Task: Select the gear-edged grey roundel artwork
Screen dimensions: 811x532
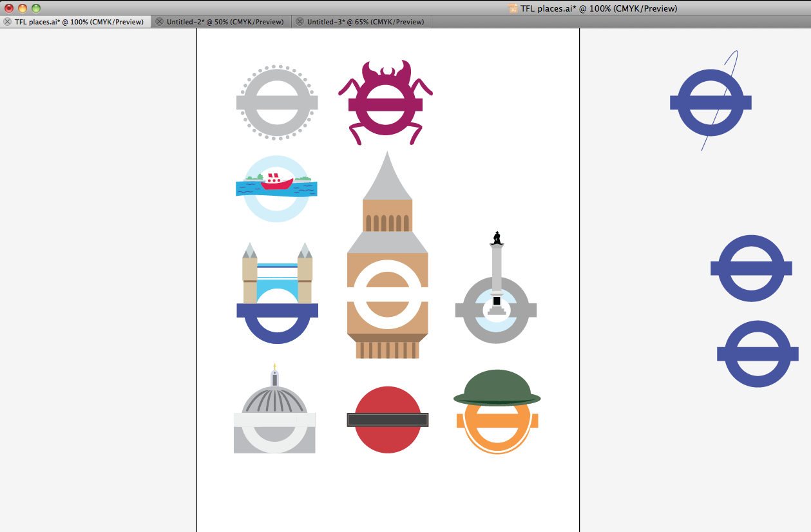Action: pos(276,101)
